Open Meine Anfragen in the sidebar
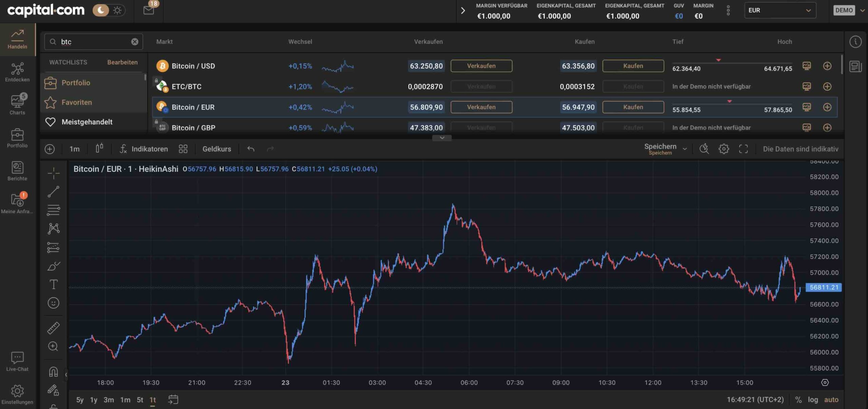The height and width of the screenshot is (409, 868). 17,204
